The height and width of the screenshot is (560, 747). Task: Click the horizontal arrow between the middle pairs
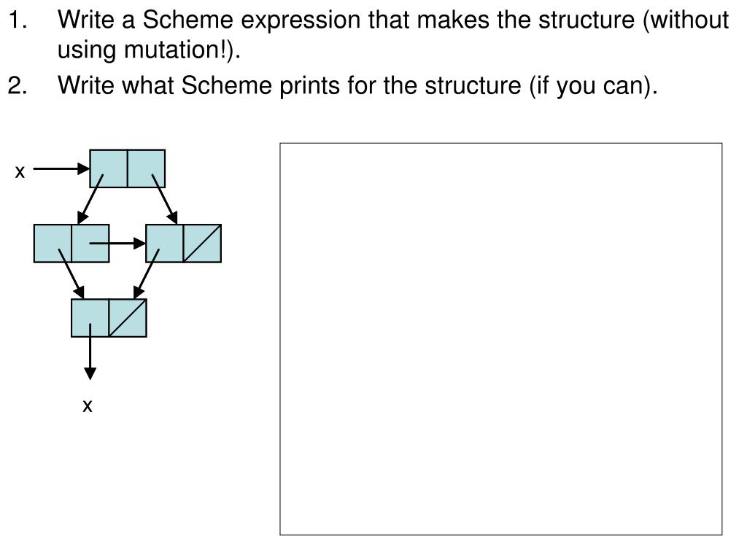tap(117, 244)
